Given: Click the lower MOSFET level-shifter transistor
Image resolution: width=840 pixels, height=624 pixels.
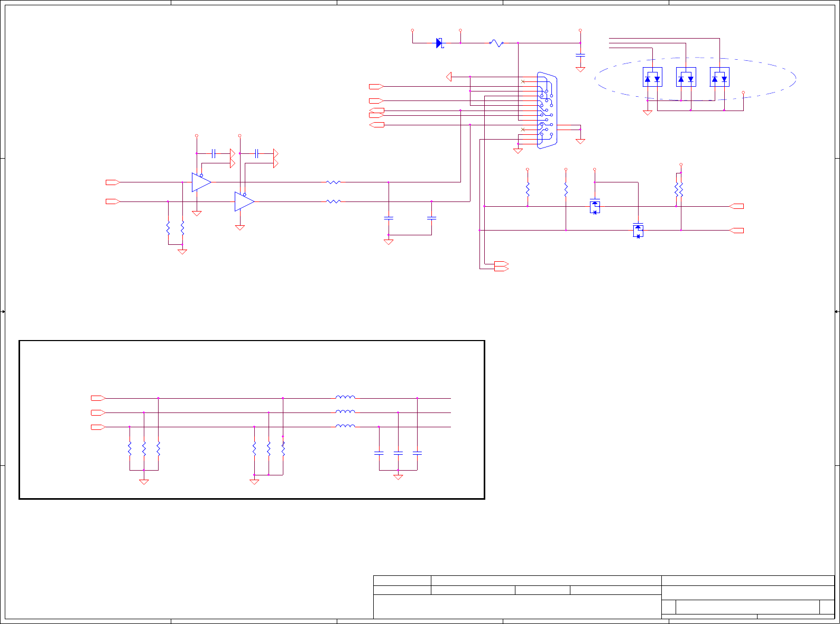Looking at the screenshot, I should 638,230.
